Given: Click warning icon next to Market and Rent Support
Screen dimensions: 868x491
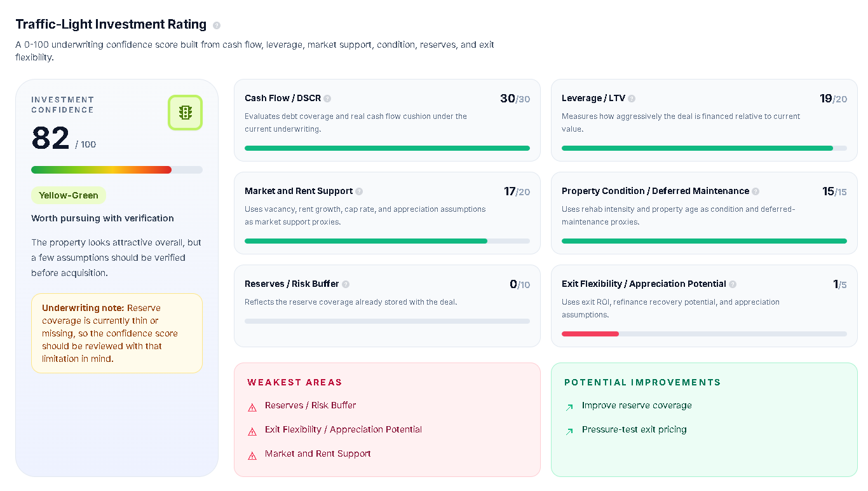Looking at the screenshot, I should pos(251,454).
